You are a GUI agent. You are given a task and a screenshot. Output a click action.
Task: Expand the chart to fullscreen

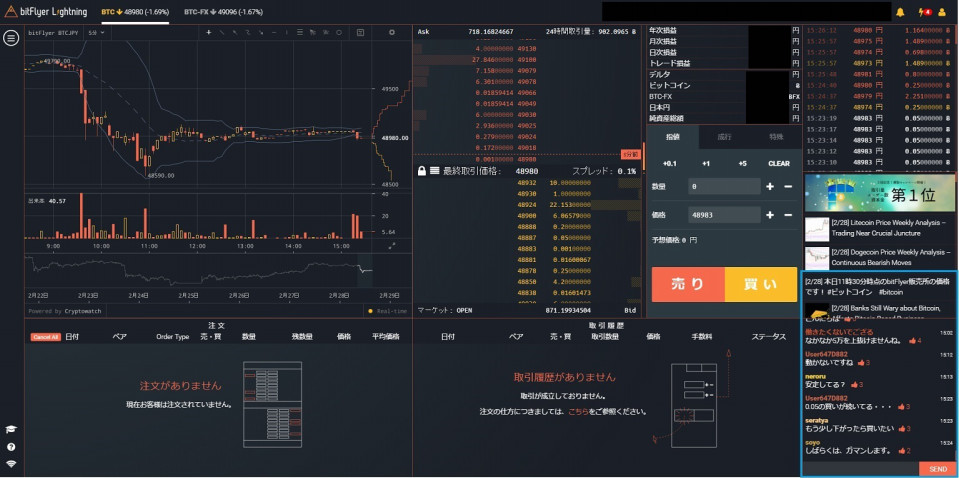392,245
